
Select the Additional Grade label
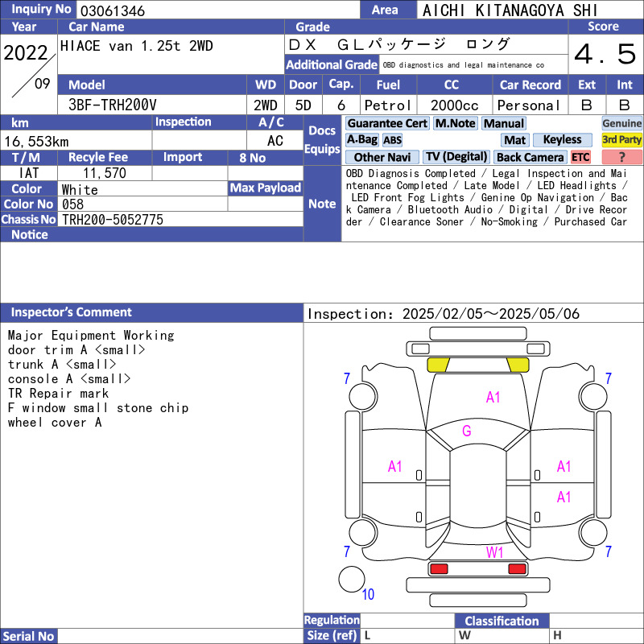[x=332, y=64]
